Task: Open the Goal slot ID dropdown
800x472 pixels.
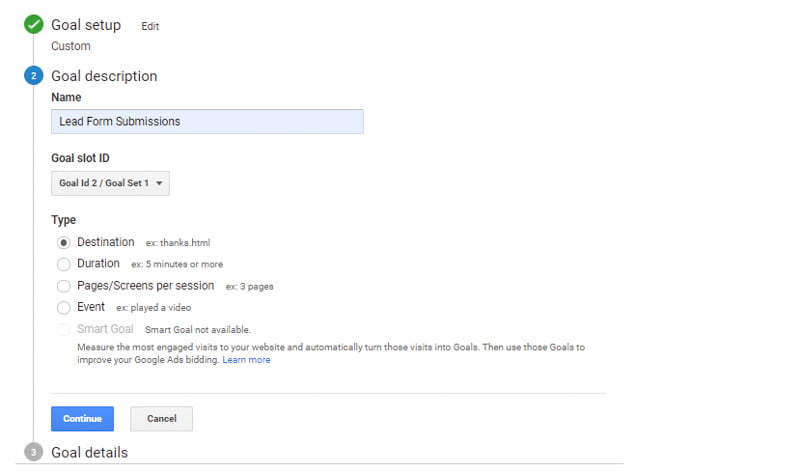Action: (110, 183)
